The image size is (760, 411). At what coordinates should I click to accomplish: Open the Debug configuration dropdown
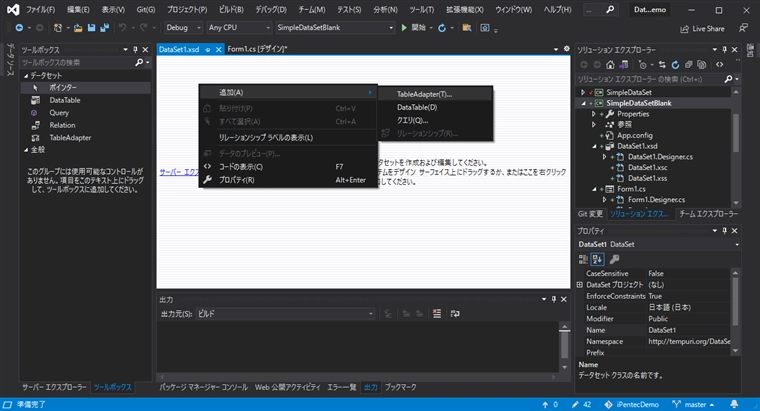(183, 28)
